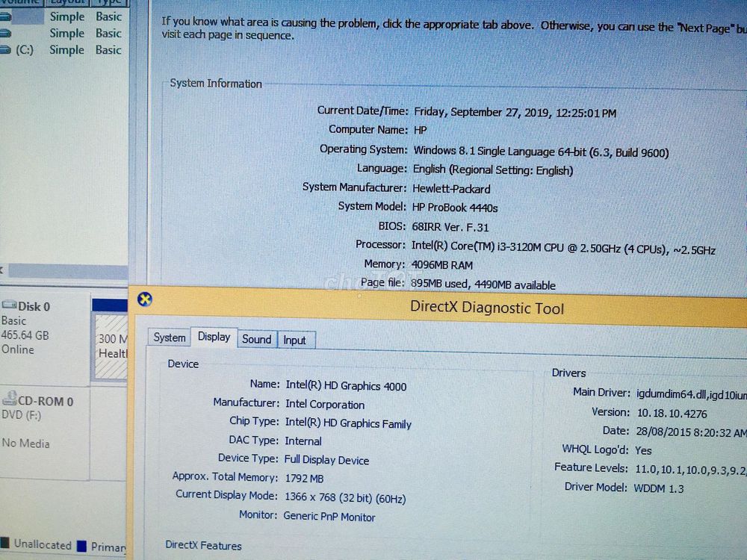
Task: Click the Feature Levels '11.0,10.1,10.0' value
Action: tap(691, 470)
